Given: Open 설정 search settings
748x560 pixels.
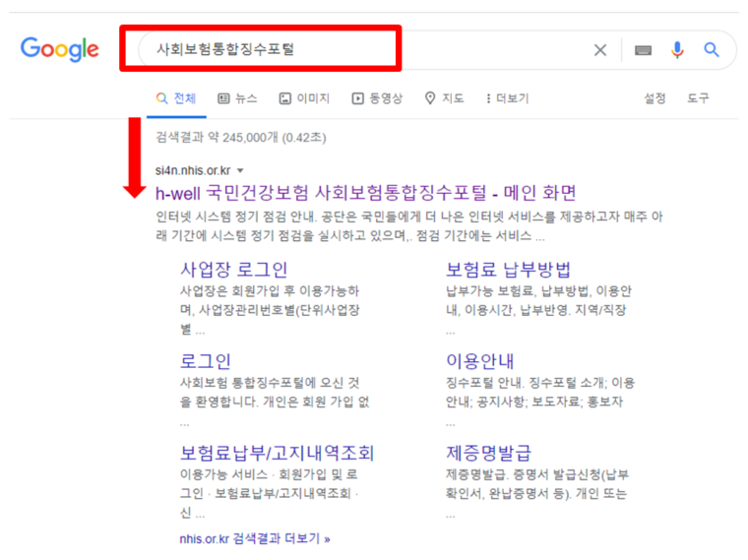Looking at the screenshot, I should click(654, 98).
